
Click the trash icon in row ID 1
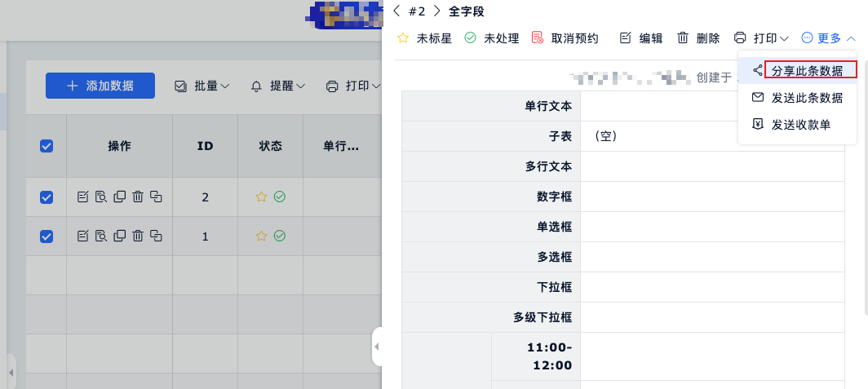coord(138,236)
